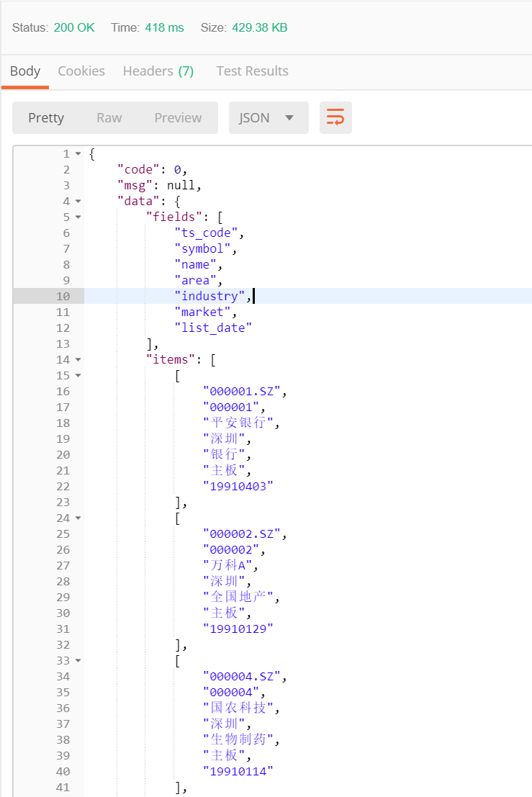The height and width of the screenshot is (797, 532).
Task: Click the 418 ms time value
Action: [x=165, y=27]
